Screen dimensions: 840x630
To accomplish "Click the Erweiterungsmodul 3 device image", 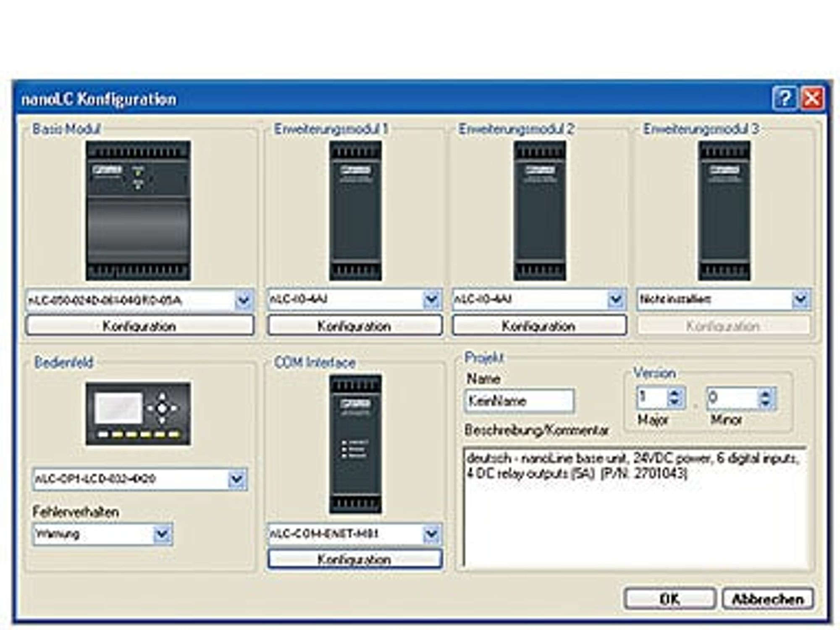I will click(x=724, y=210).
